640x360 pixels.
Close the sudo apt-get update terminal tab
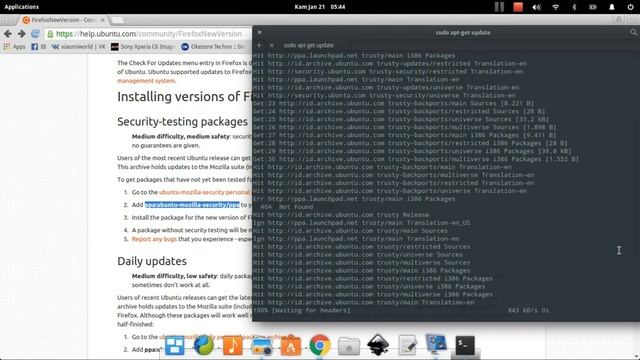pos(271,45)
